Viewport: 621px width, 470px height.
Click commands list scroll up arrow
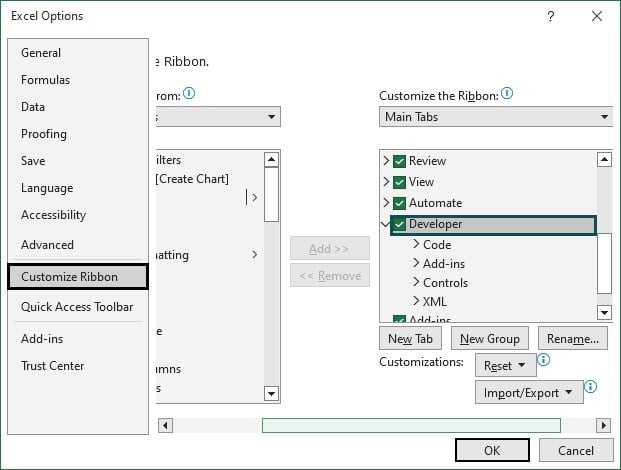(x=271, y=160)
